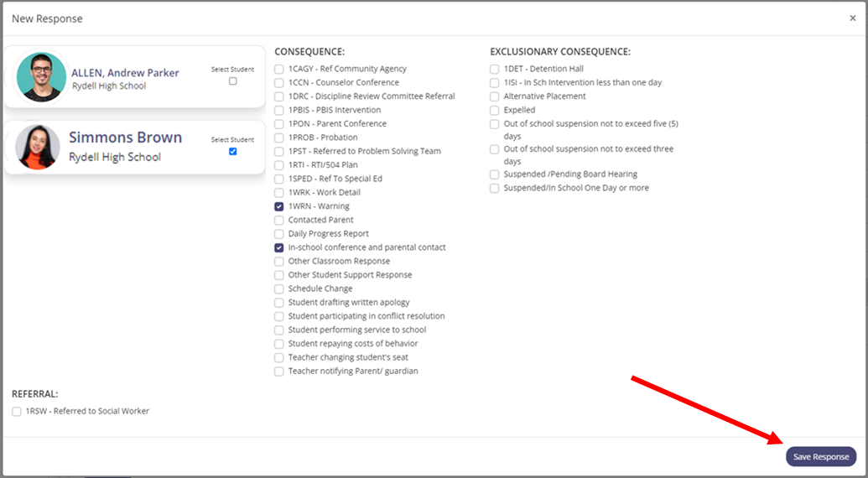This screenshot has height=478, width=868.
Task: Tick Student performing service to school
Action: [x=279, y=330]
